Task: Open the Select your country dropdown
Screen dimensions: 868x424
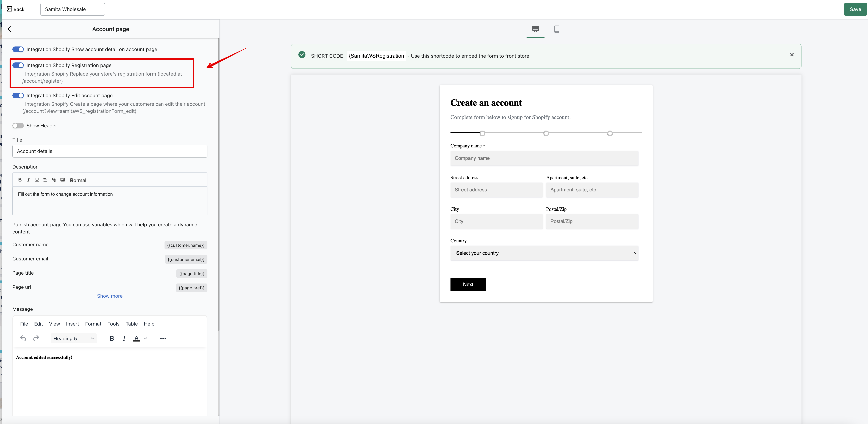Action: point(544,253)
